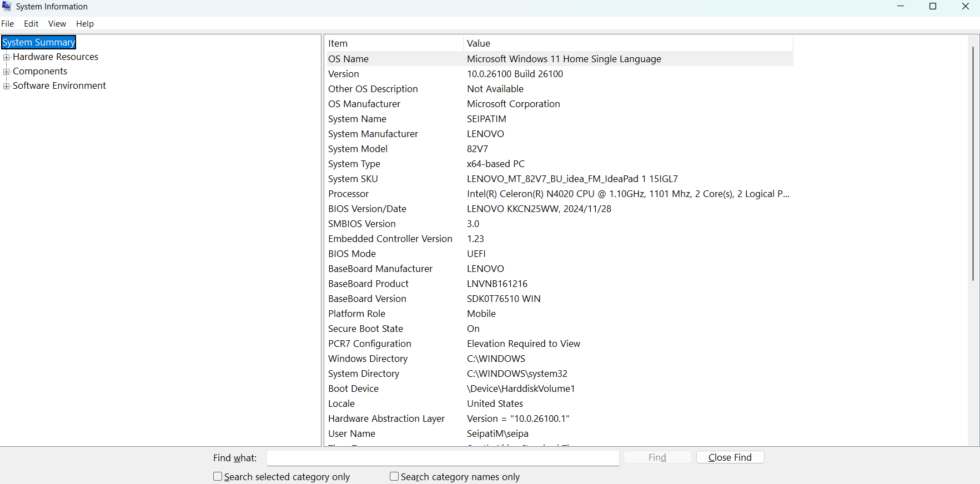Select System Summary in the tree
Image resolution: width=980 pixels, height=484 pixels.
[38, 42]
